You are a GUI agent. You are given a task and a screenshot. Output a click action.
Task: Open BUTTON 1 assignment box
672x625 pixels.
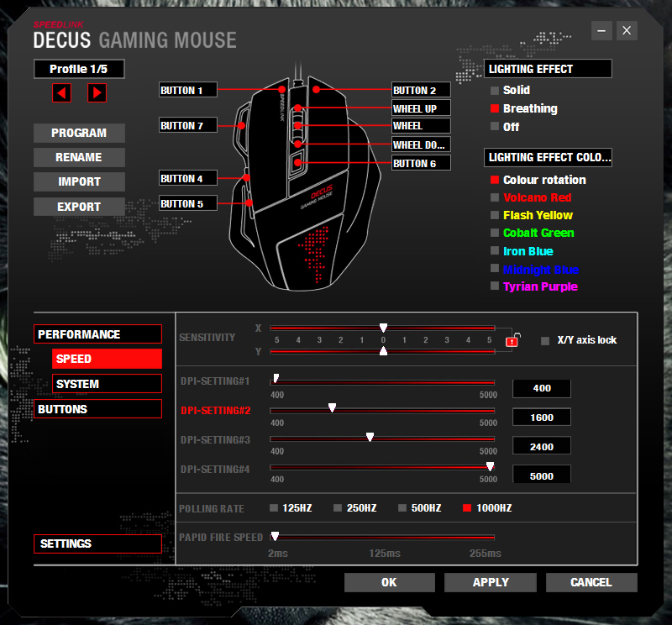point(188,90)
